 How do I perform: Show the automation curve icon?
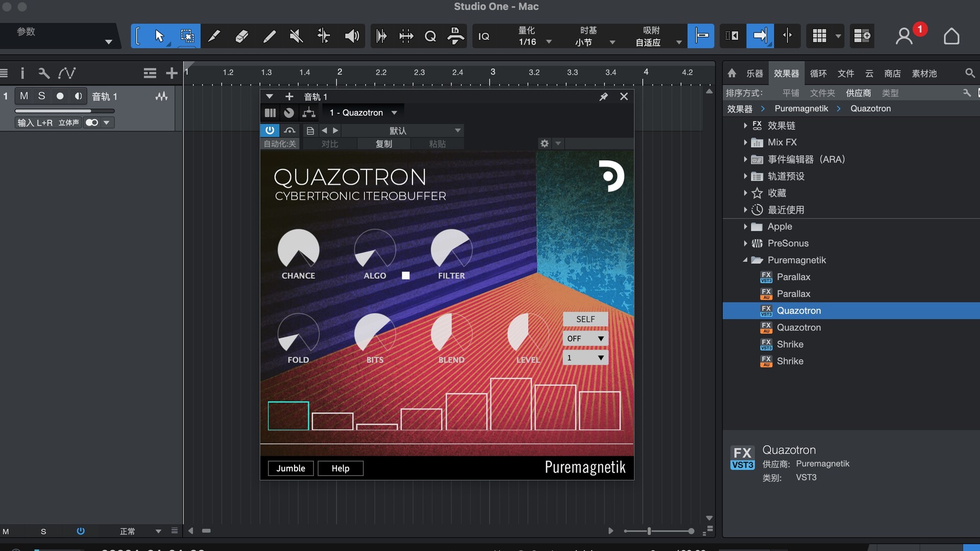pyautogui.click(x=67, y=73)
